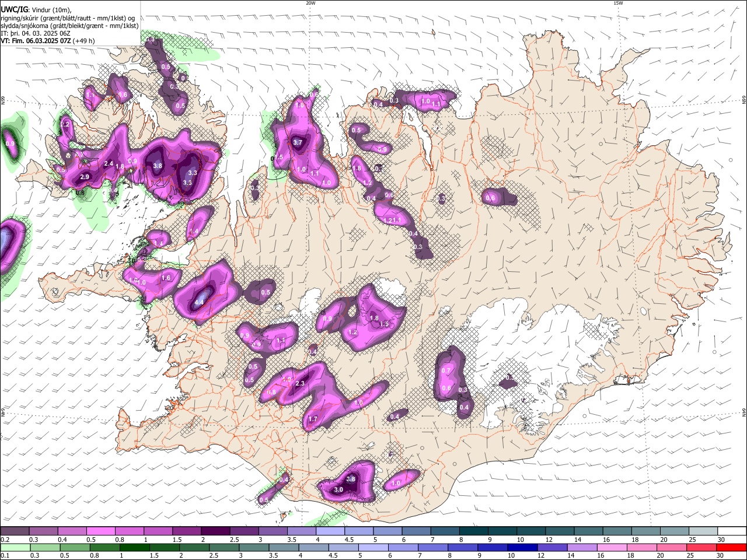
Task: Click the 'UWC/IG: Vindur (10m)' title text
Action: (x=36, y=10)
